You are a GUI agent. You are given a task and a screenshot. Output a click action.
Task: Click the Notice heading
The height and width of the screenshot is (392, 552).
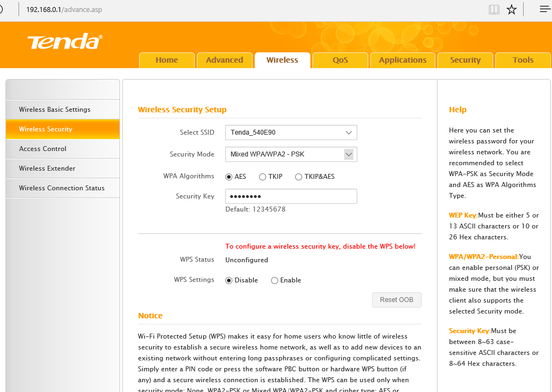point(151,316)
